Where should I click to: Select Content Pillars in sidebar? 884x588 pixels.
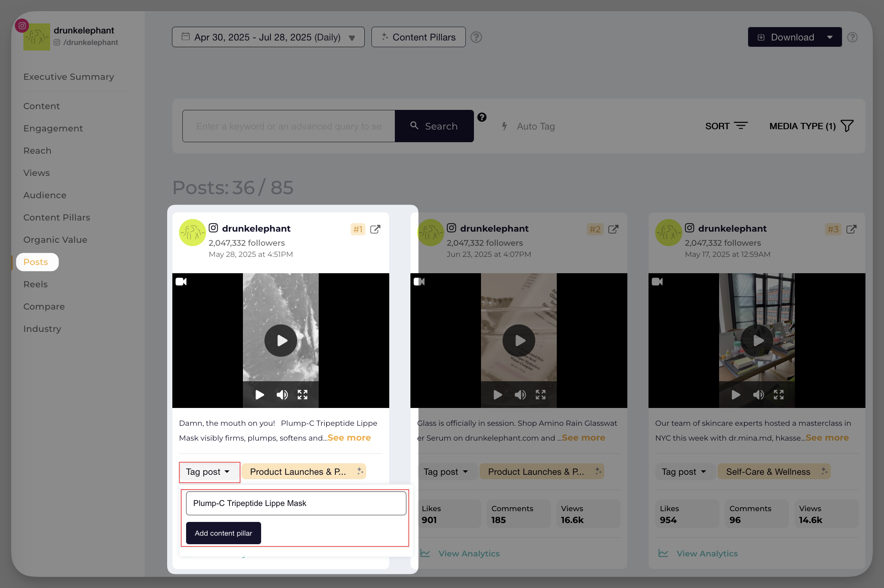click(57, 218)
